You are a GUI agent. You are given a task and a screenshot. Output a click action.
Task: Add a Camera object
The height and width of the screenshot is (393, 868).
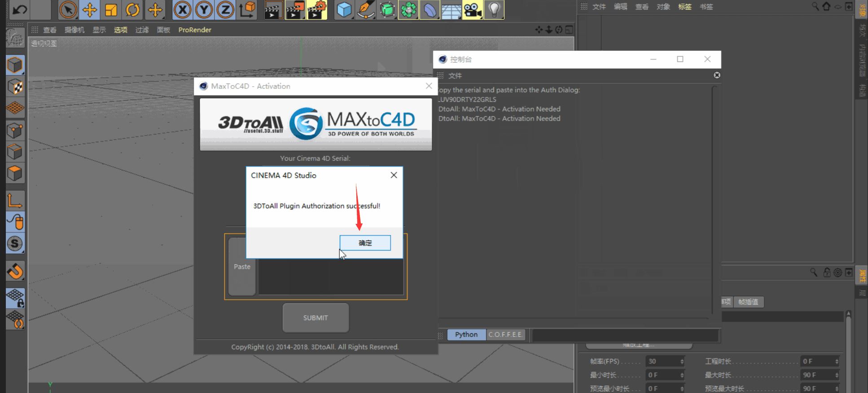tap(473, 9)
